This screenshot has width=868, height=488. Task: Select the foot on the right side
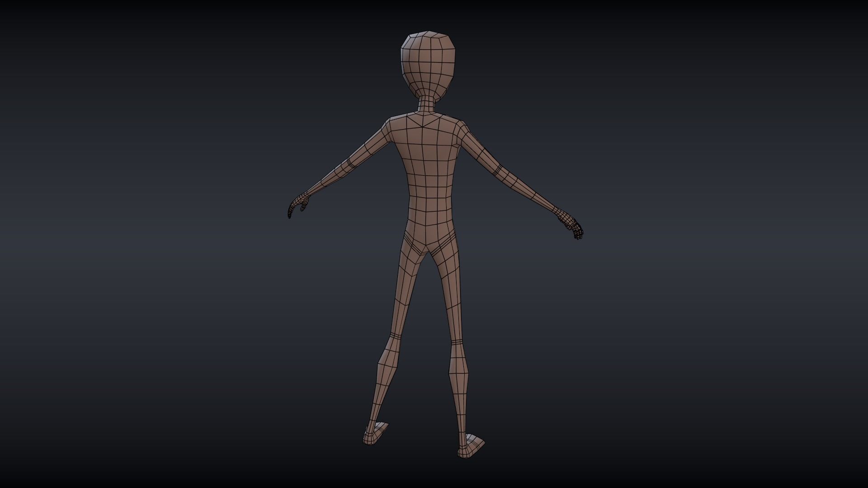tap(471, 446)
